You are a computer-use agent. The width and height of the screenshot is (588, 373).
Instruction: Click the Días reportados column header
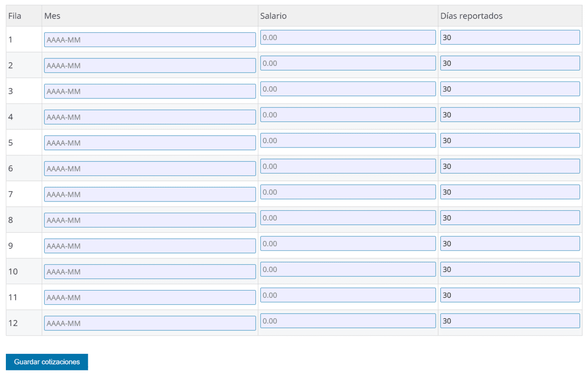point(471,16)
